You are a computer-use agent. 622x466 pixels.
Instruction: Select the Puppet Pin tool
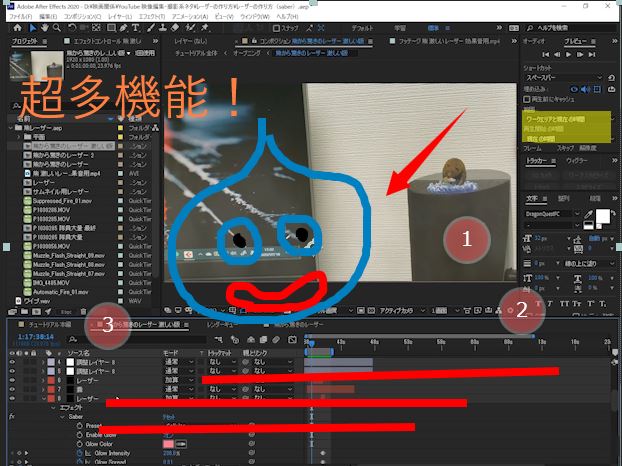(x=205, y=28)
